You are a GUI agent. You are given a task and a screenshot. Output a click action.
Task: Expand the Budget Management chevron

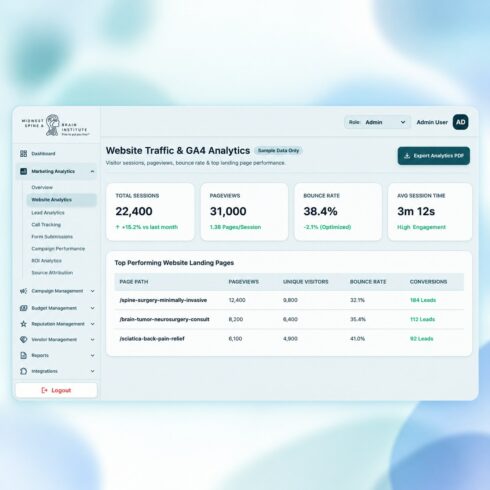coord(92,308)
